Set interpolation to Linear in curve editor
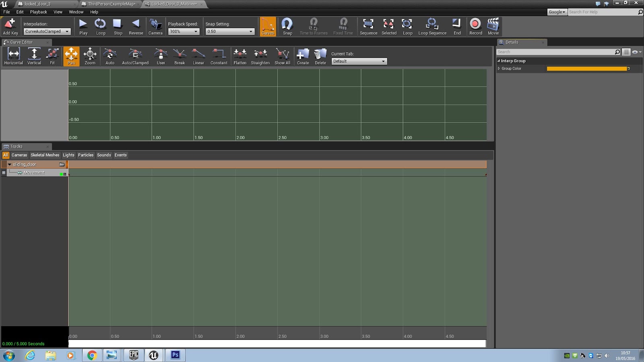 (x=198, y=56)
